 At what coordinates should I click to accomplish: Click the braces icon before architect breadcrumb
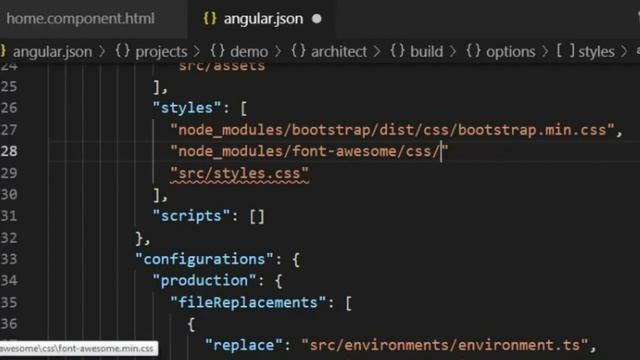pyautogui.click(x=298, y=51)
